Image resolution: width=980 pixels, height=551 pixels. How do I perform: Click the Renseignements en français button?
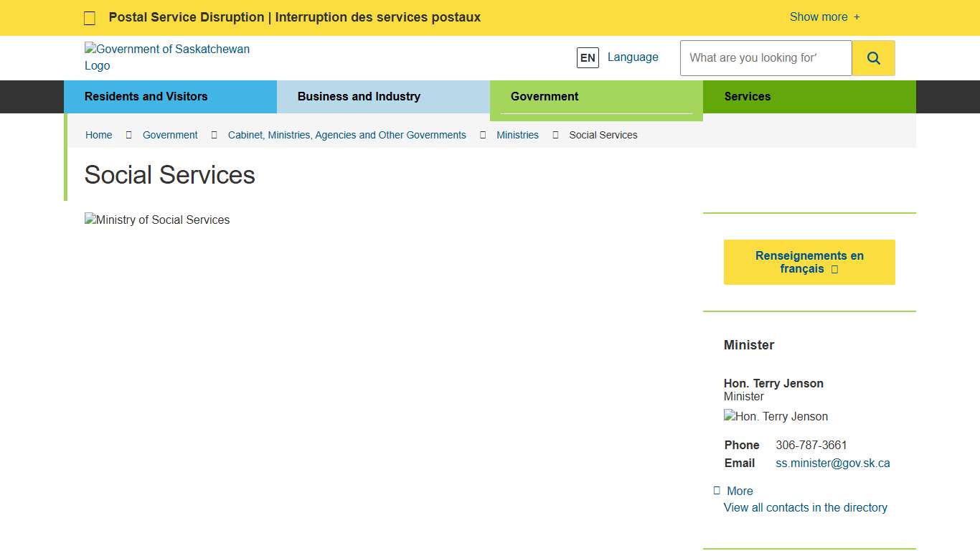click(809, 262)
